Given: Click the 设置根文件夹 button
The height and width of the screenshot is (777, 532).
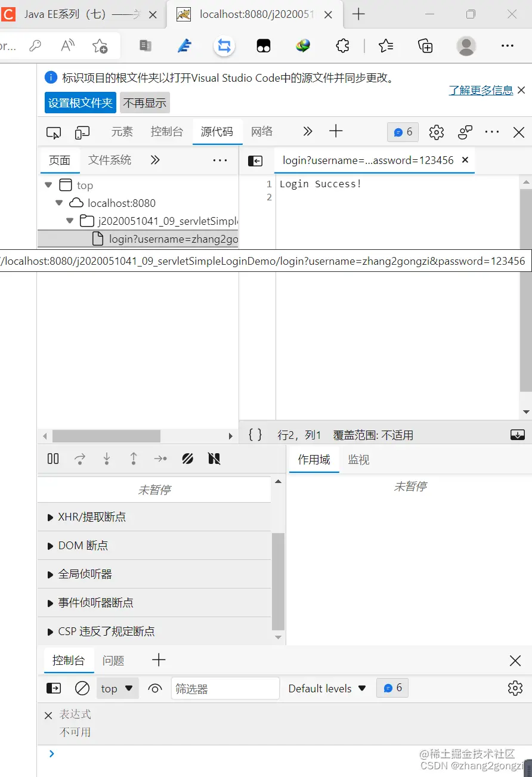Looking at the screenshot, I should [81, 103].
